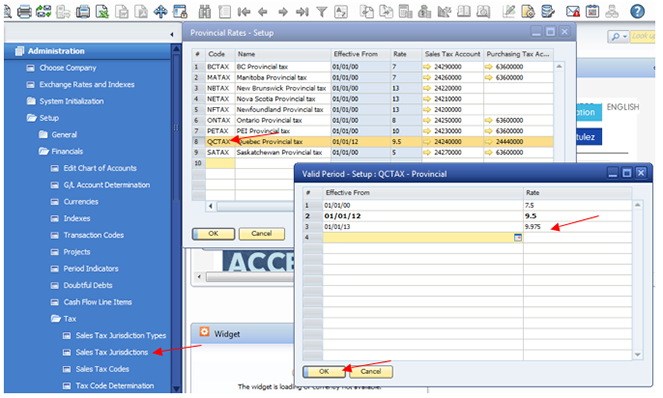The width and height of the screenshot is (663, 398).
Task: Open Sales Tax Jurisdictions menu entry
Action: tap(112, 352)
